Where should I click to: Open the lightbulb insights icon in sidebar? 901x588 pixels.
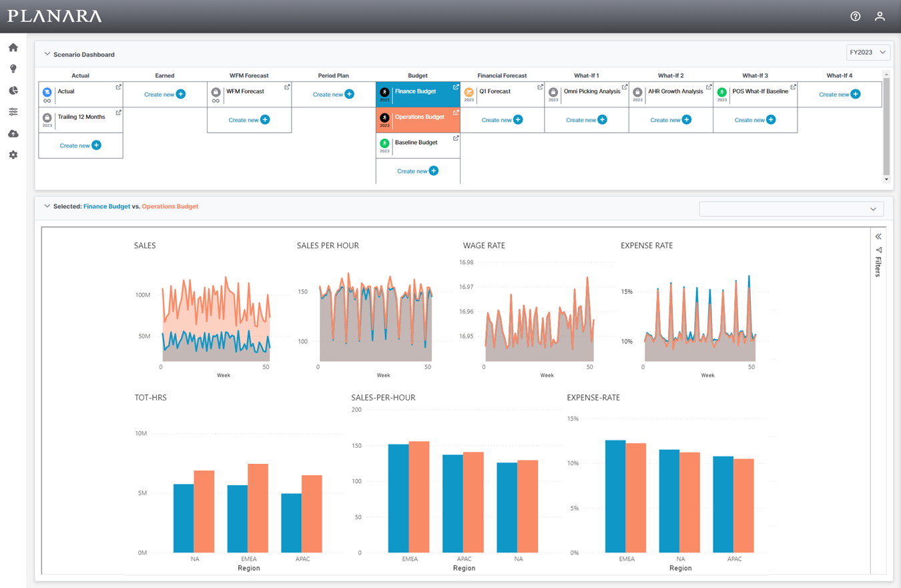[x=13, y=69]
